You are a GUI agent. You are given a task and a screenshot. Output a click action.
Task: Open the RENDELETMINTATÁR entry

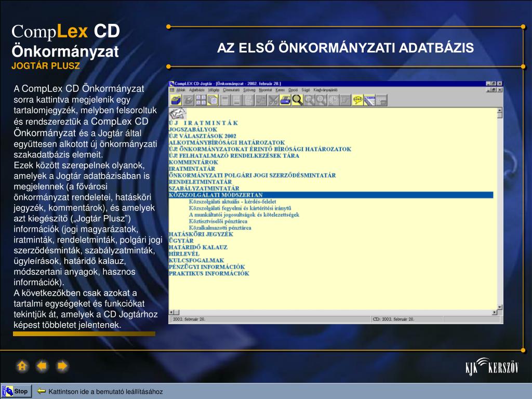click(x=201, y=182)
